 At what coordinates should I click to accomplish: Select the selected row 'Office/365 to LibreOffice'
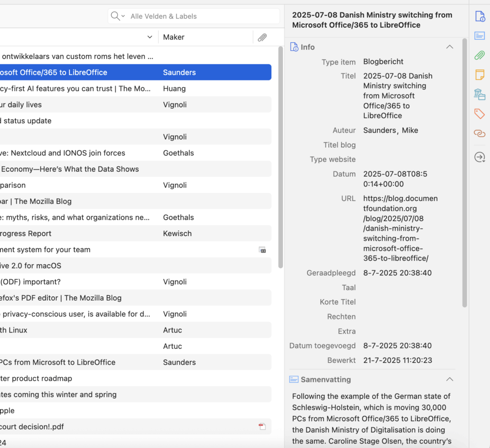click(135, 72)
